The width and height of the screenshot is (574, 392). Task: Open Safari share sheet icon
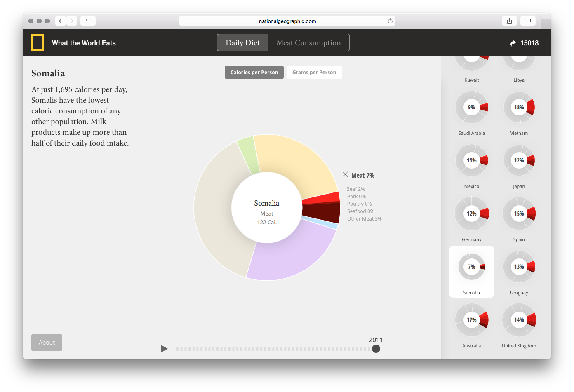click(509, 21)
